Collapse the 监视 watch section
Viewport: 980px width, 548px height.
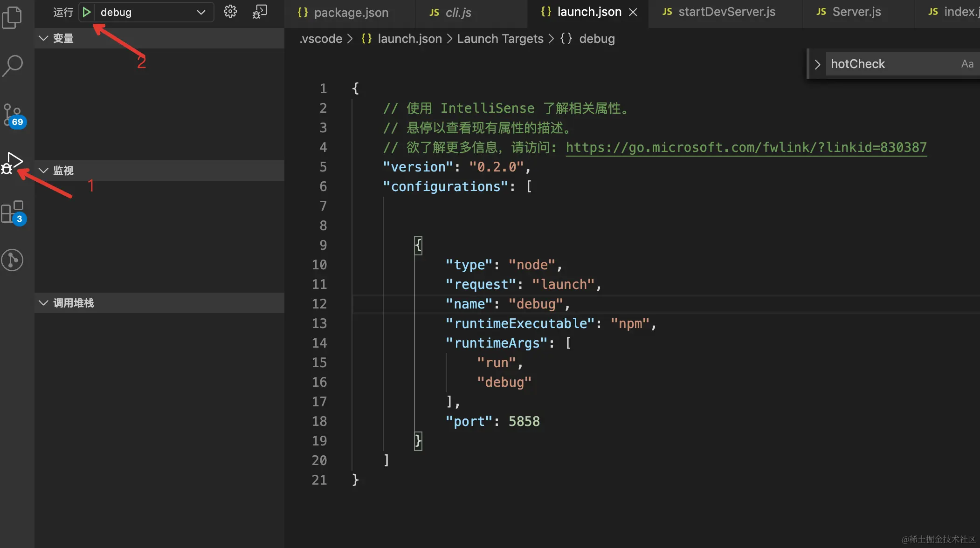tap(43, 171)
